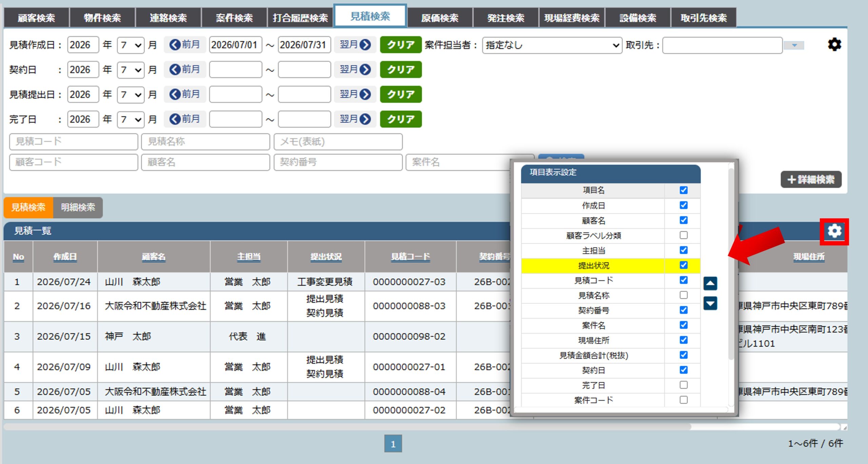Move selected item down with arrow
Image resolution: width=868 pixels, height=464 pixels.
coord(710,303)
